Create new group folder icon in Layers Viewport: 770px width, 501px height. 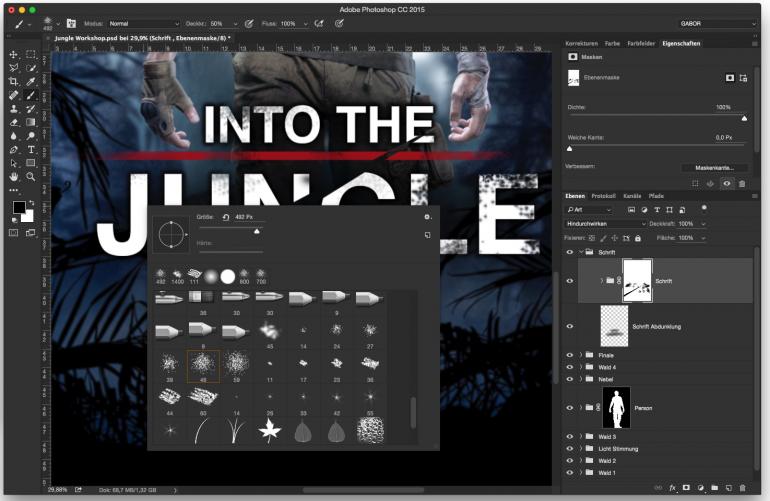715,488
